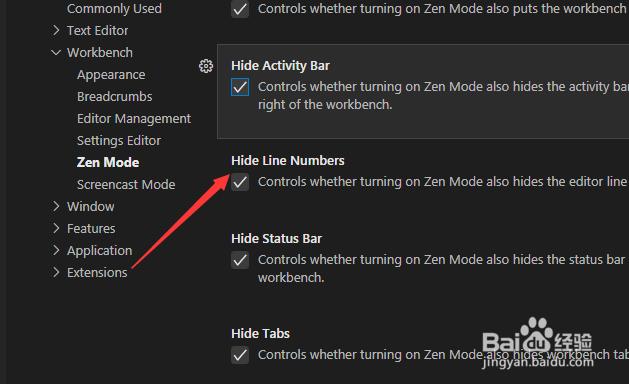
Task: Toggle the Hide Status Bar checkbox
Action: point(240,260)
